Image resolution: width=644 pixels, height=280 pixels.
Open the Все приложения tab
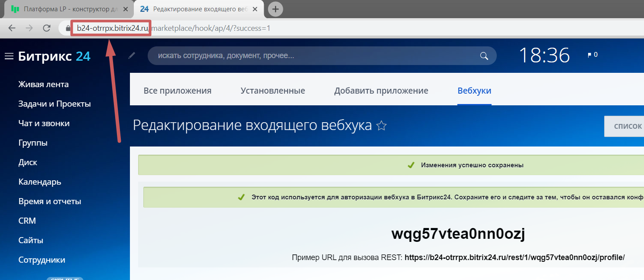[177, 91]
